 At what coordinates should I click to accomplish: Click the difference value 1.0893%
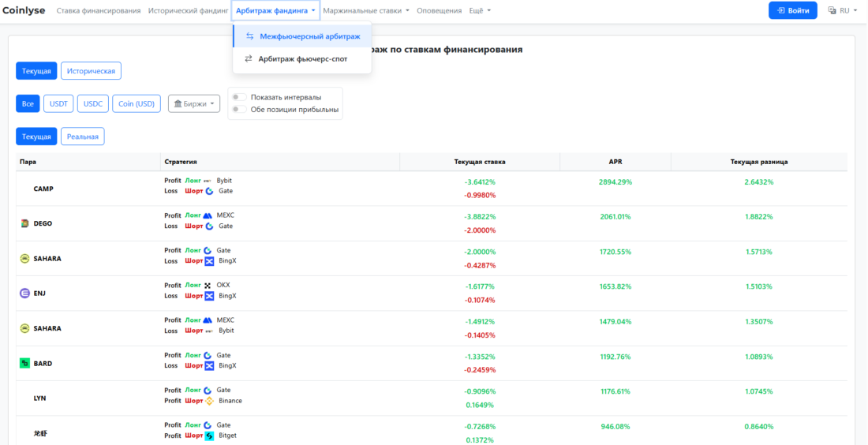tap(759, 357)
